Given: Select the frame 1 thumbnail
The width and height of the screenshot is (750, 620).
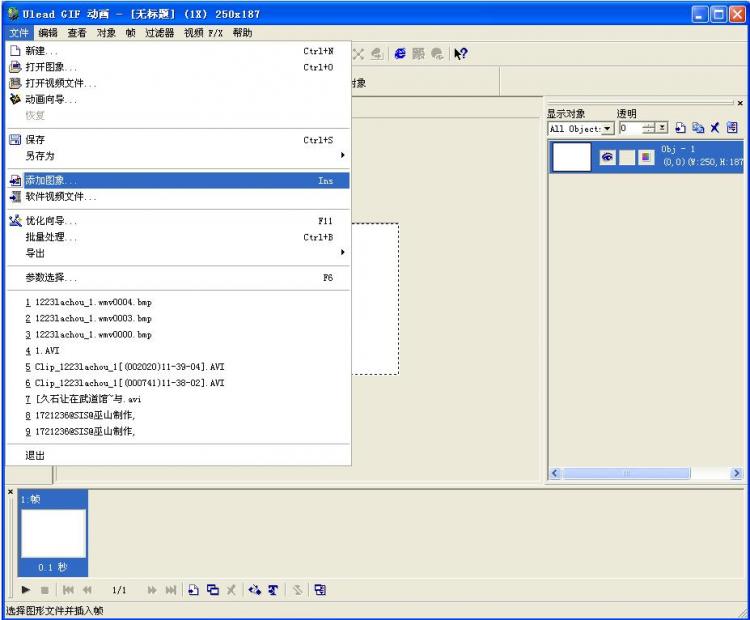Looking at the screenshot, I should (53, 533).
